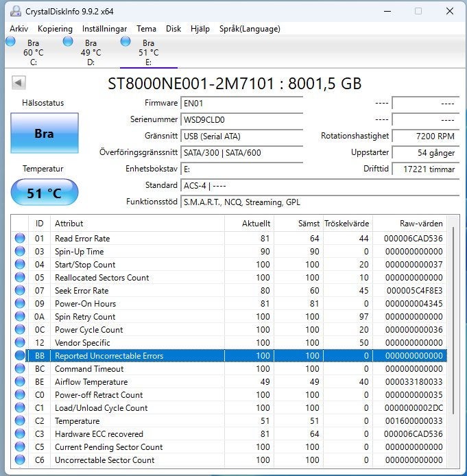Click raw value 000005C4F8E3
The image size is (467, 476).
click(414, 291)
